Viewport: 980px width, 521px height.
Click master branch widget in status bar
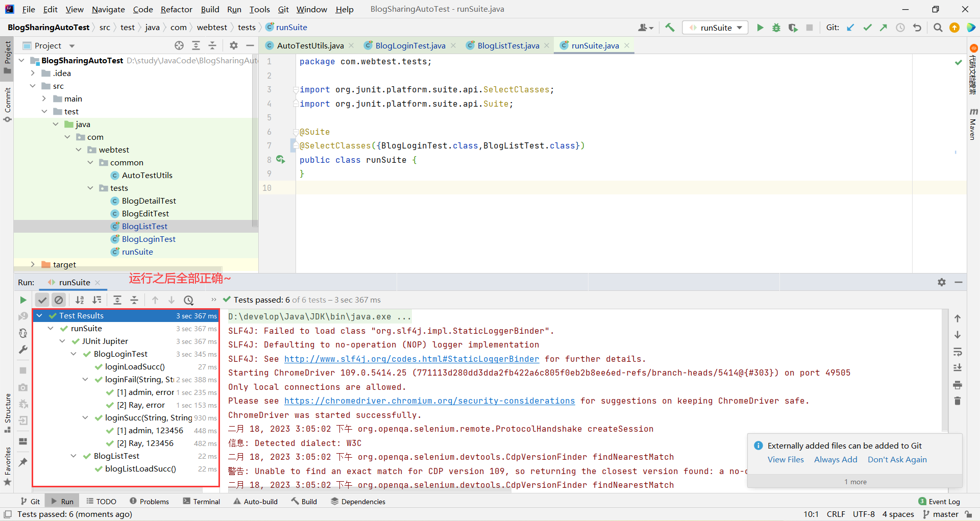[941, 514]
